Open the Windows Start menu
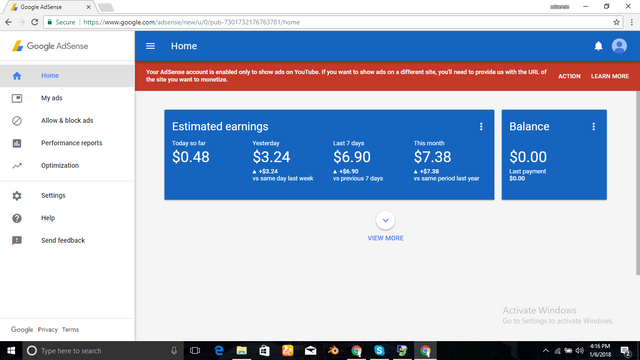Screen dimensions: 640x360 pyautogui.click(x=11, y=351)
